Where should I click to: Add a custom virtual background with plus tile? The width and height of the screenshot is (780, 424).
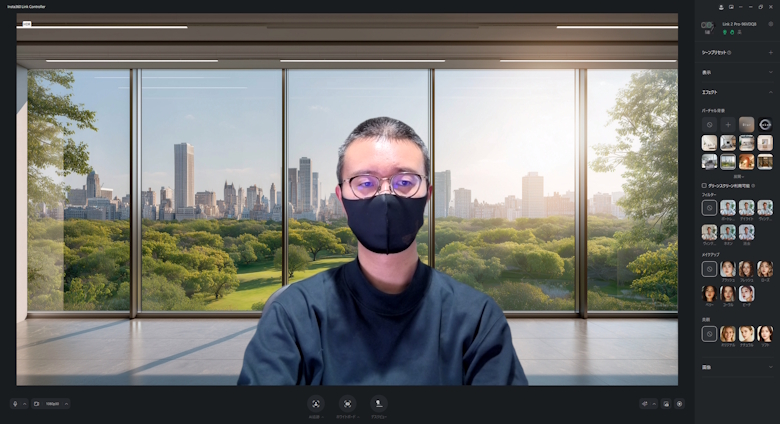(728, 125)
